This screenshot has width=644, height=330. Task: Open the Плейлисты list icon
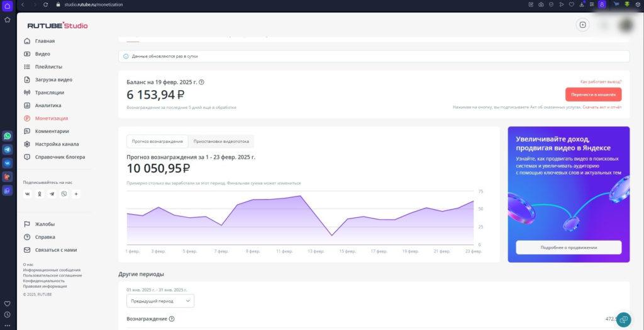[27, 67]
